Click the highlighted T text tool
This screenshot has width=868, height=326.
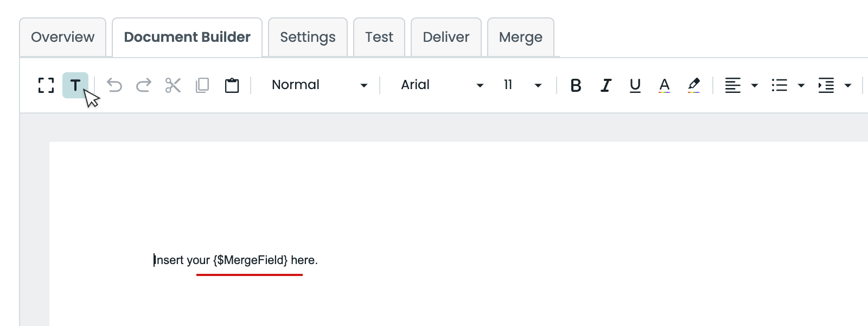coord(75,85)
